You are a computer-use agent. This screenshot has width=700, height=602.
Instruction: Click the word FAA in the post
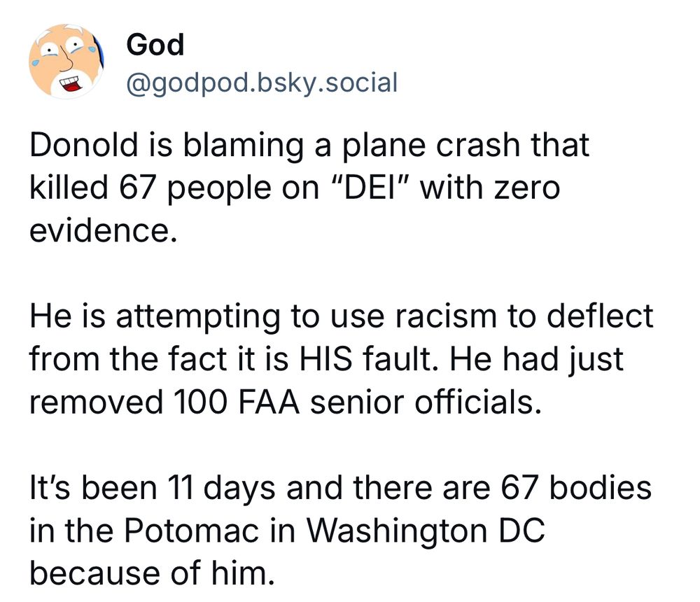click(269, 402)
